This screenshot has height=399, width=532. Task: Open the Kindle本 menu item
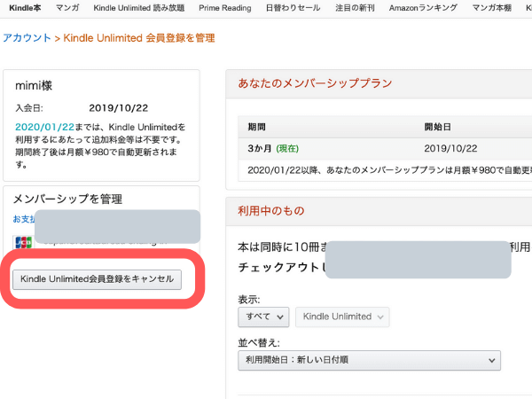[x=25, y=8]
